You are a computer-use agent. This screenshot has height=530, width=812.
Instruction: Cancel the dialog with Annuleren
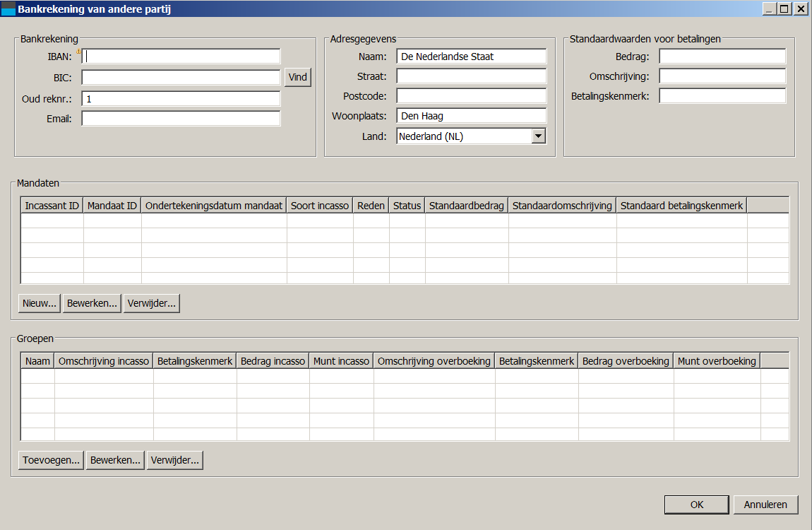pos(765,505)
